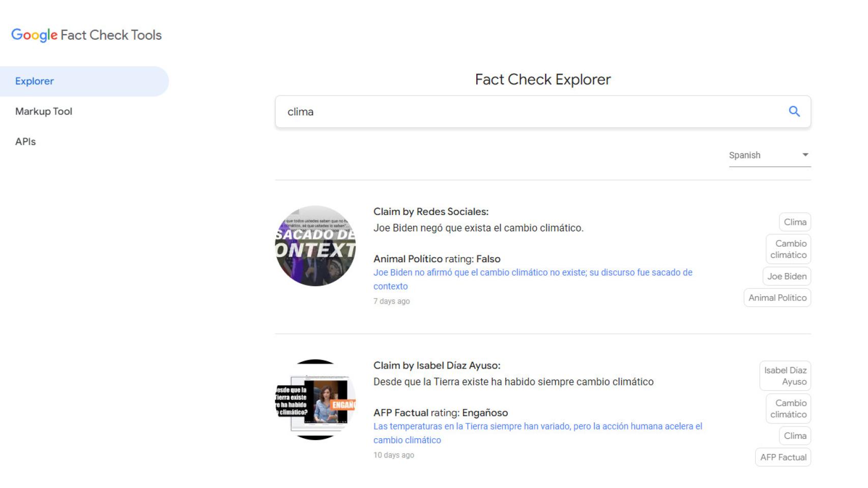Open the Joe Biden fact-check article link

532,279
